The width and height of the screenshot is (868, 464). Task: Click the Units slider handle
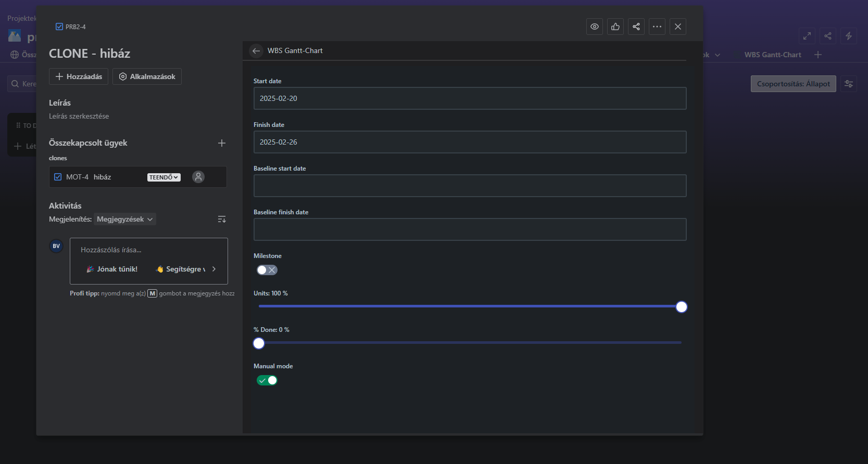coord(682,307)
